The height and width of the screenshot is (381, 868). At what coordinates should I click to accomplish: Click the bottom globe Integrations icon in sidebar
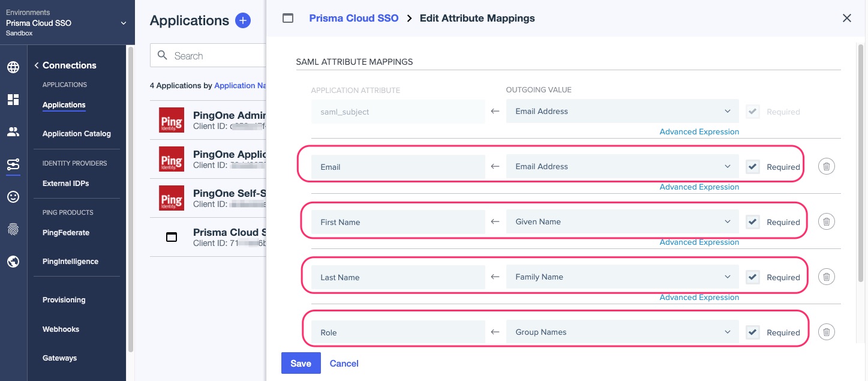pos(13,261)
